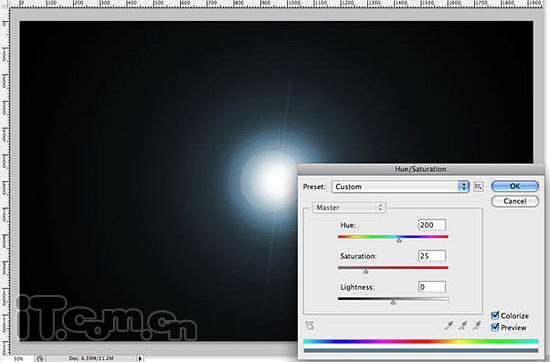This screenshot has width=550, height=362.
Task: Choose the Add to Sample eyedropper
Action: 463,326
